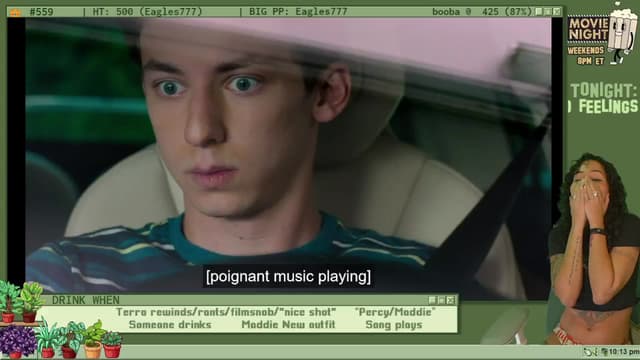
Task: Close the main movie window
Action: 557,12
